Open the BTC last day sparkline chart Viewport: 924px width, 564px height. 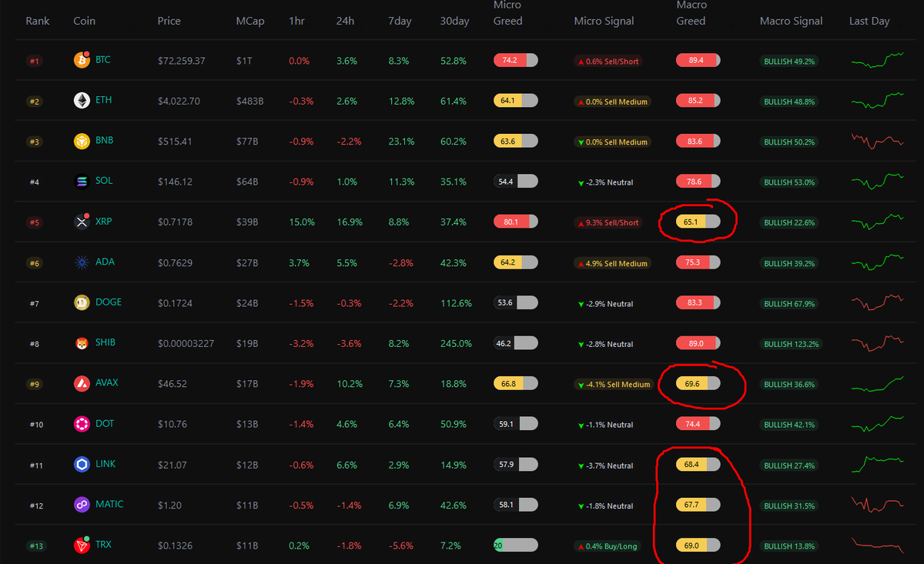point(878,60)
